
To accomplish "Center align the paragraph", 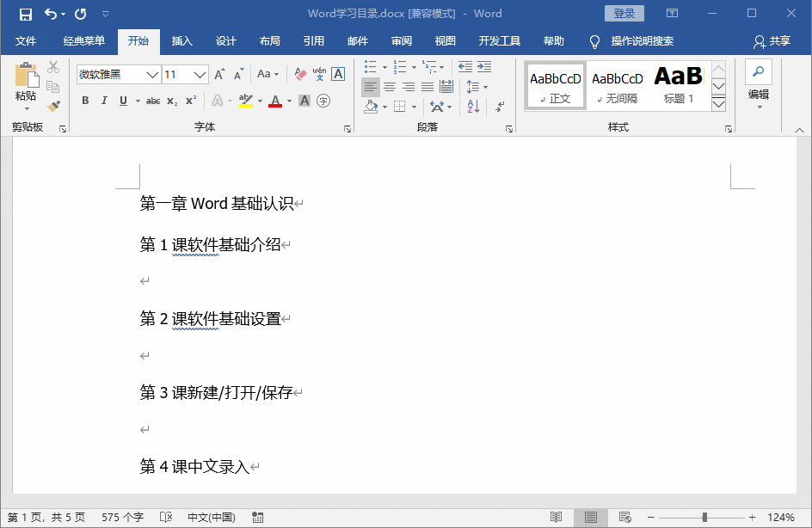I will (x=390, y=87).
